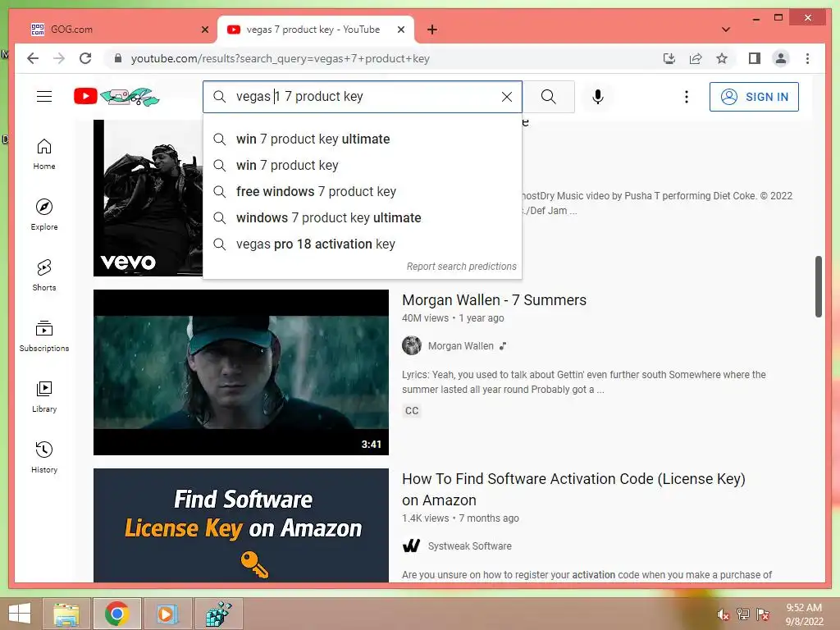Click the Chrome taskbar icon
Screen dimensions: 840x630
(x=116, y=614)
